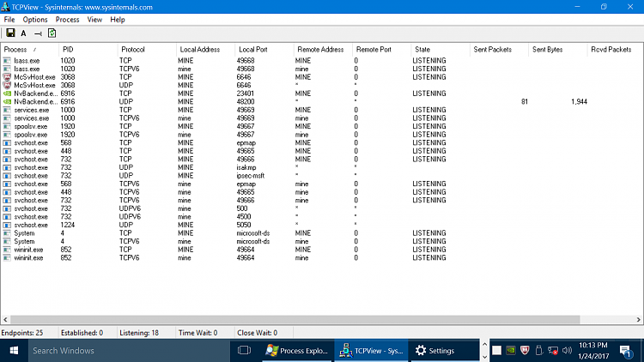Sort by the PID column header
Screen dimensions: 644x362
(x=88, y=50)
